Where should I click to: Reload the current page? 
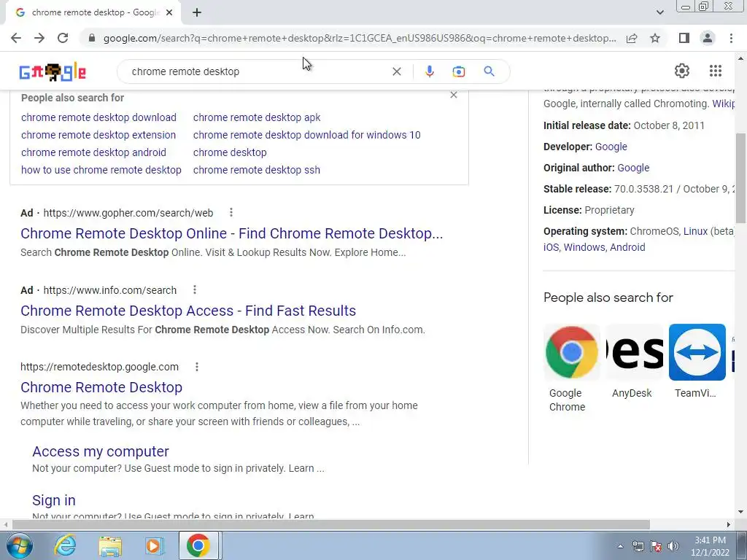63,38
